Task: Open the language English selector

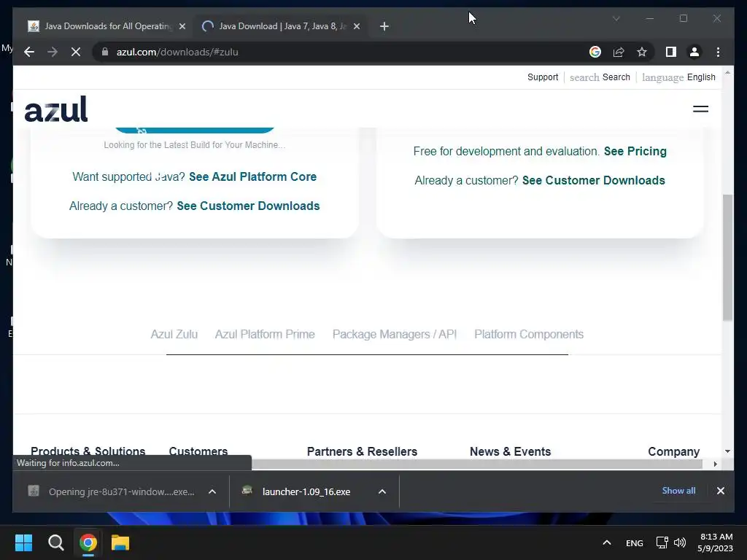Action: 678,77
